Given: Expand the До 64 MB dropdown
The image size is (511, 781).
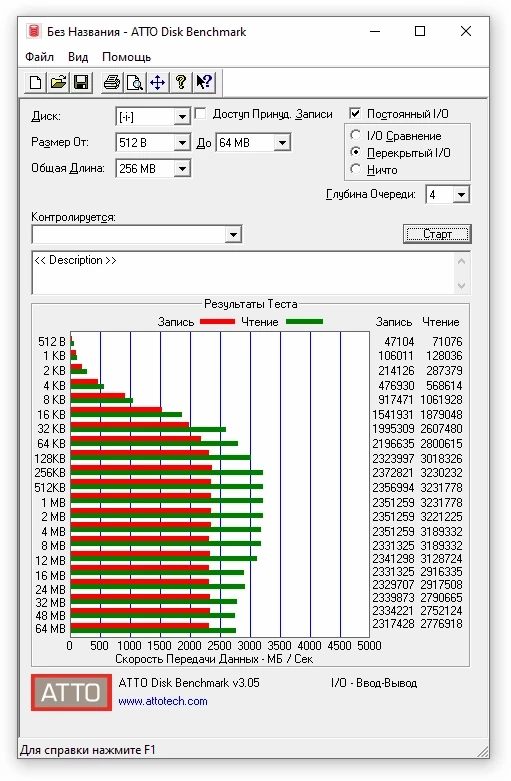Looking at the screenshot, I should pos(282,143).
